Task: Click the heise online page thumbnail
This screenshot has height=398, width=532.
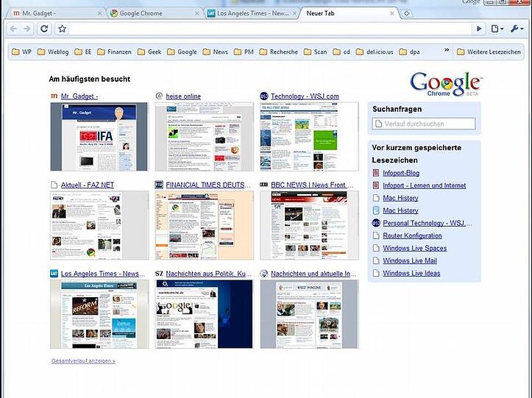Action: [x=205, y=137]
